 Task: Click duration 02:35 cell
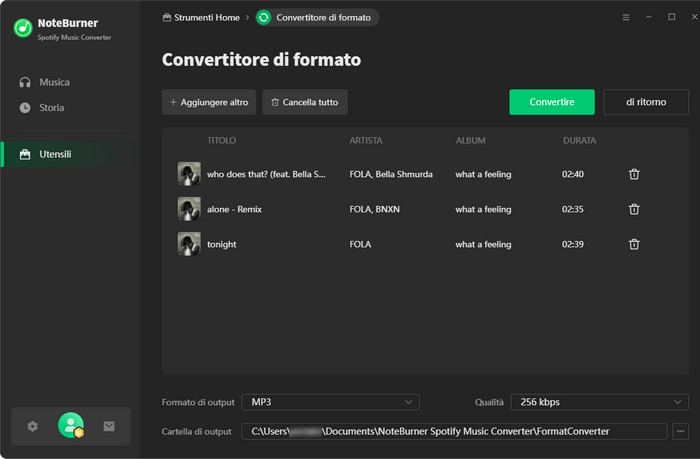tap(573, 209)
